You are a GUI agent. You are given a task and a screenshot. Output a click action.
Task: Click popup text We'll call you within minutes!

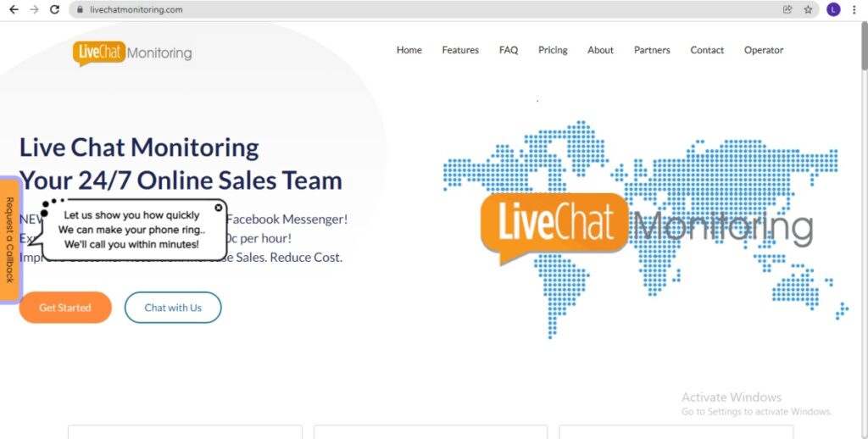tap(131, 244)
